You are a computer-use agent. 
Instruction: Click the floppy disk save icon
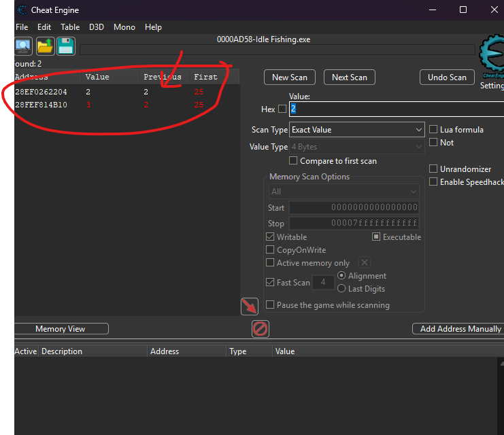65,46
